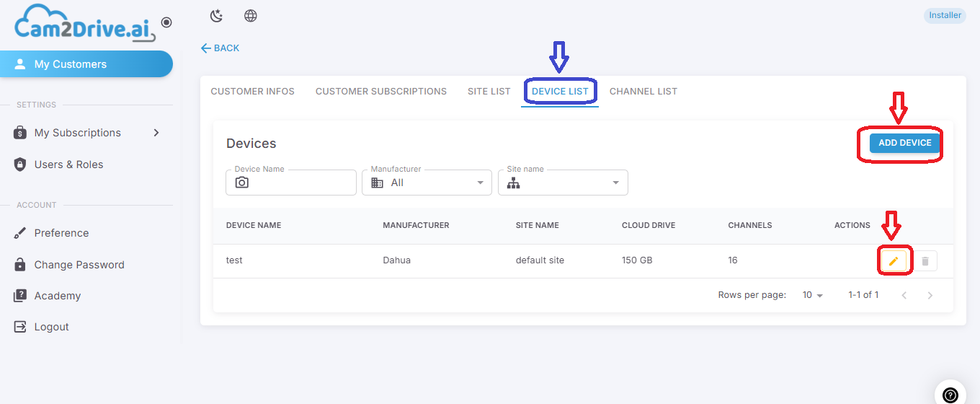Image resolution: width=980 pixels, height=404 pixels.
Task: Click the Add Device button
Action: click(905, 143)
